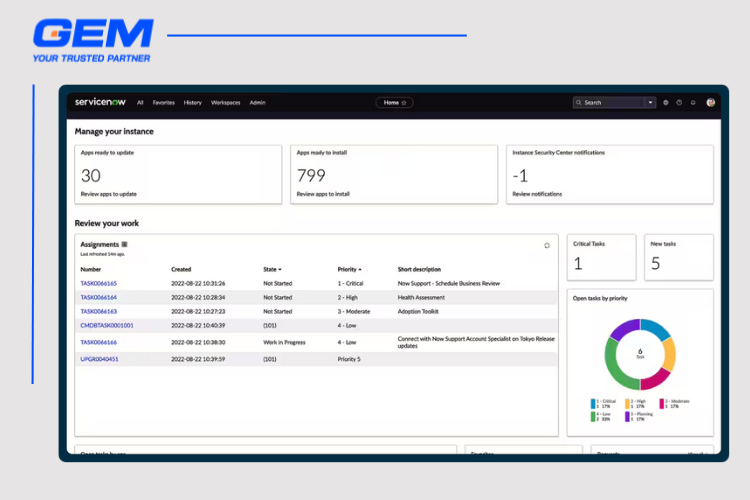The width and height of the screenshot is (750, 500).
Task: Sort by the State column
Action: 272,269
